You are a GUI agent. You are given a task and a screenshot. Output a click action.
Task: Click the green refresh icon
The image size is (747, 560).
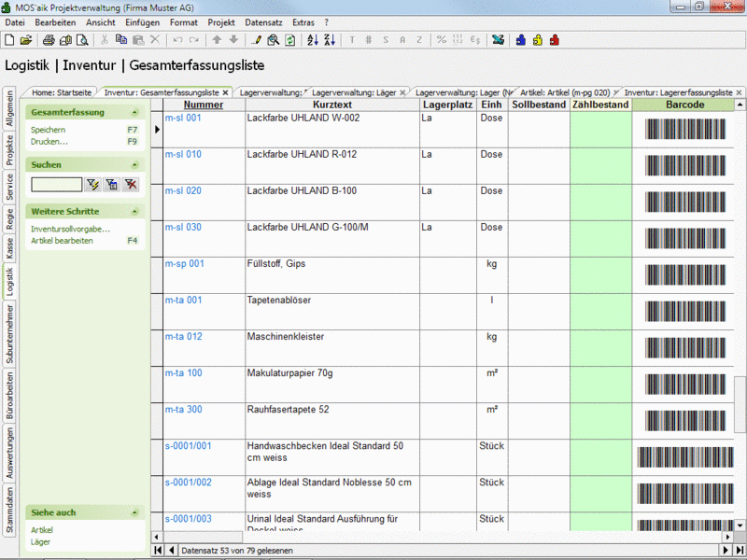tap(290, 40)
